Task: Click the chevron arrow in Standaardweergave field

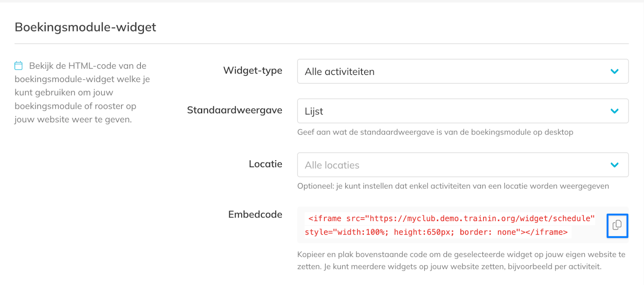Action: pos(614,111)
